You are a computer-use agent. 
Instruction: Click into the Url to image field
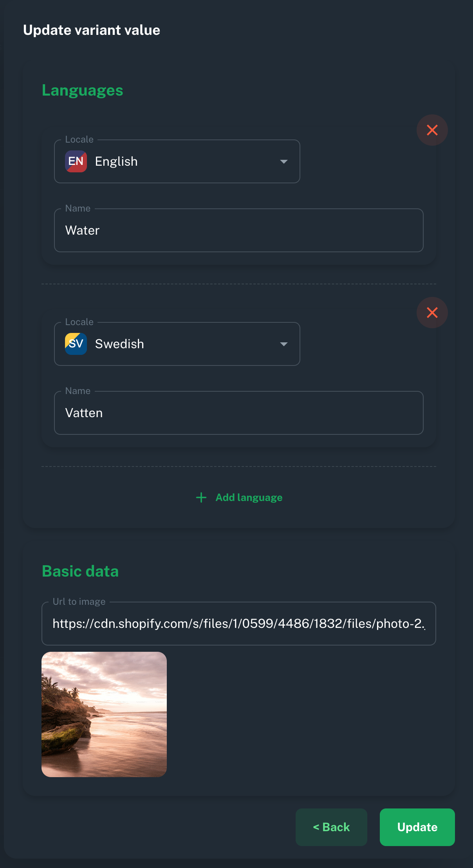click(x=239, y=624)
